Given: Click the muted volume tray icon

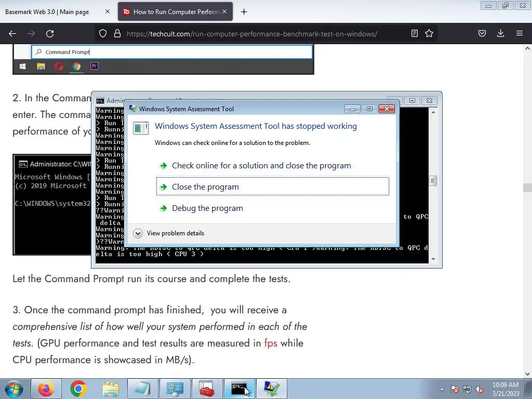Looking at the screenshot, I should pyautogui.click(x=480, y=389).
